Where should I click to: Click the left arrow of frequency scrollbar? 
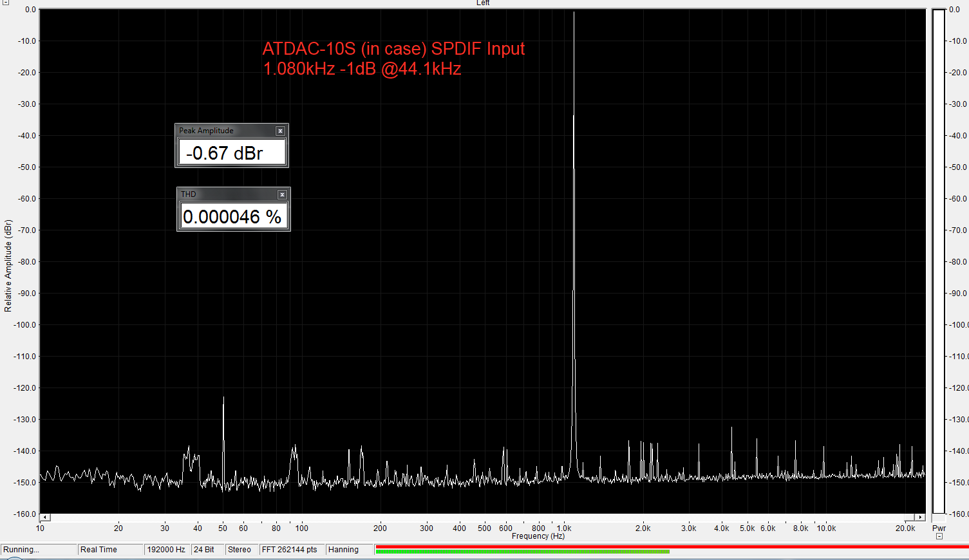click(x=45, y=517)
